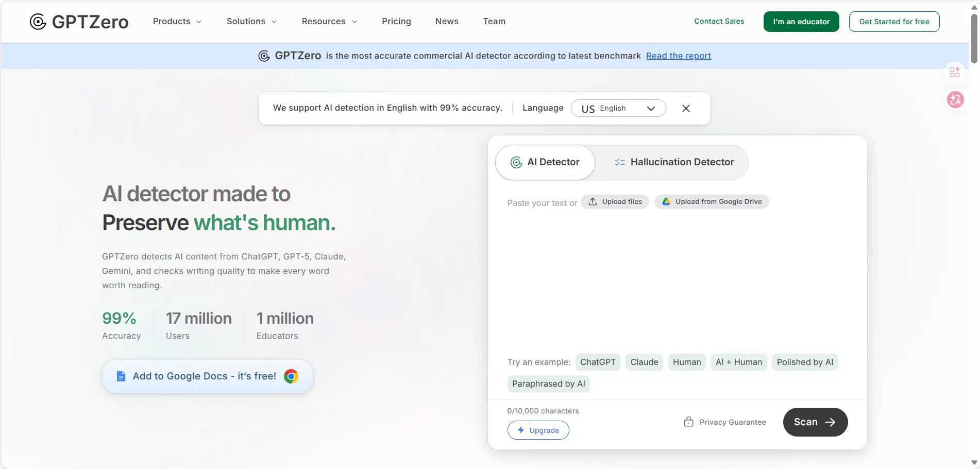Image resolution: width=980 pixels, height=469 pixels.
Task: Try the Human example
Action: (x=687, y=362)
